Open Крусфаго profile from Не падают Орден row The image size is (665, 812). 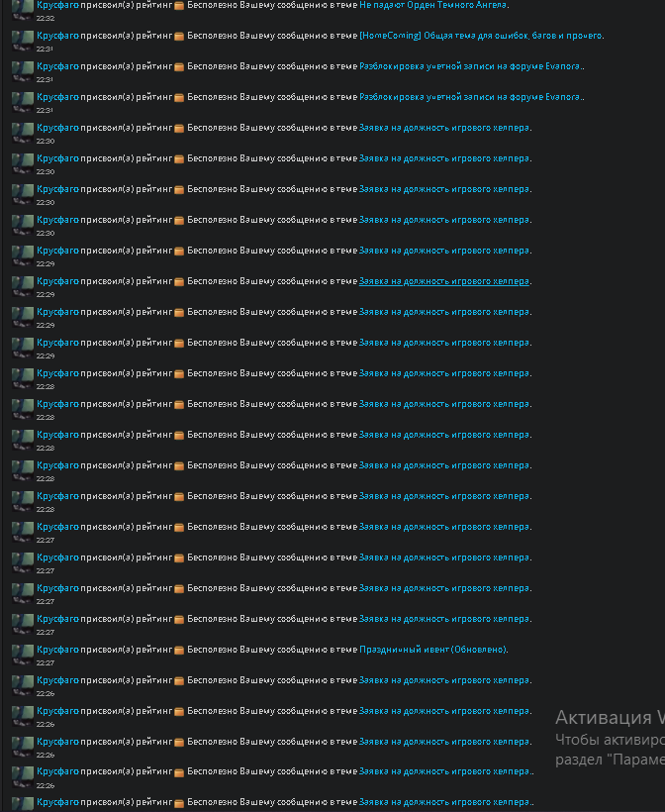tap(57, 5)
